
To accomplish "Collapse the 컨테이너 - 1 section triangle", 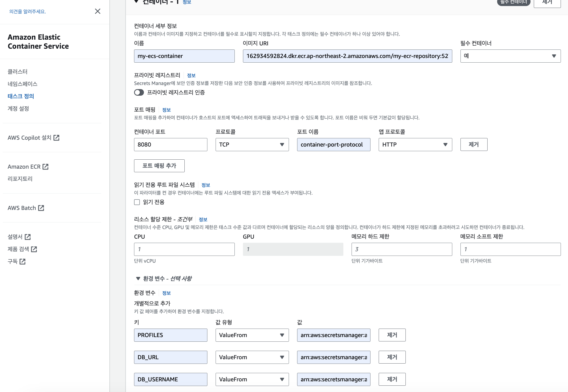I will pyautogui.click(x=136, y=2).
